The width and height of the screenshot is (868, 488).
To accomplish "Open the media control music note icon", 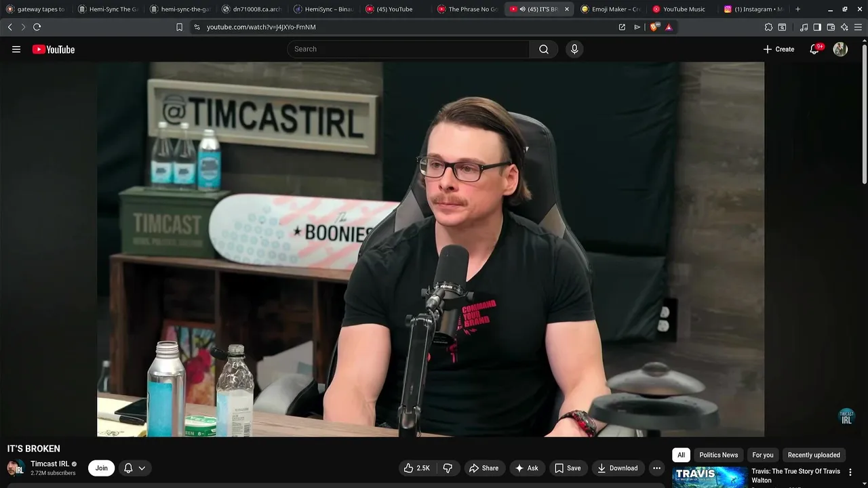I will 804,27.
